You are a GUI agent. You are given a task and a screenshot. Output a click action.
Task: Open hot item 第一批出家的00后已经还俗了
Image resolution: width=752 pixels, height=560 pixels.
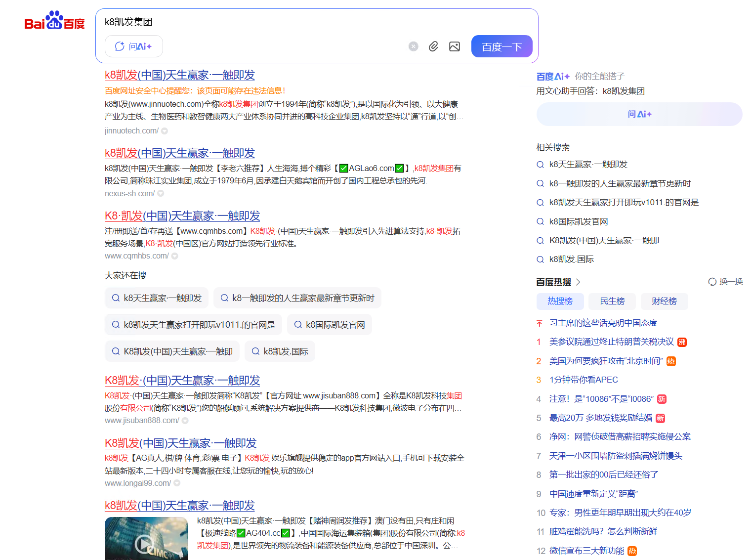(x=604, y=475)
